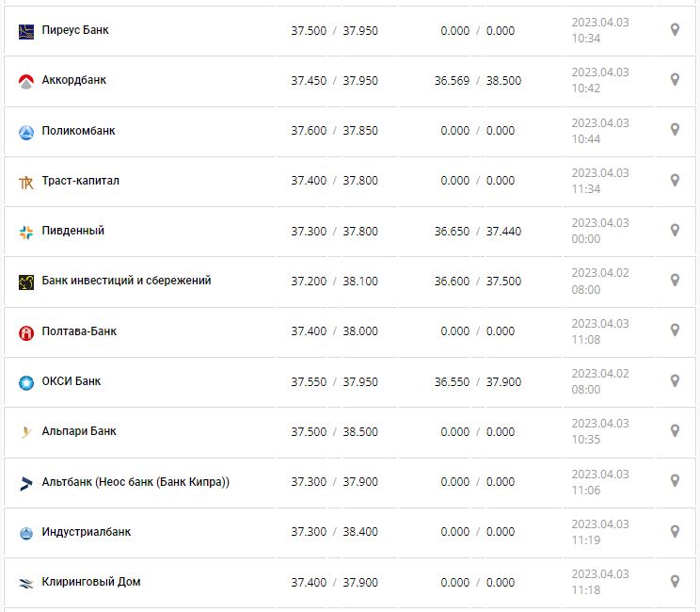Viewport: 700px width, 612px height.
Task: Open Альтбанк (Неос банк) link
Action: tap(135, 482)
